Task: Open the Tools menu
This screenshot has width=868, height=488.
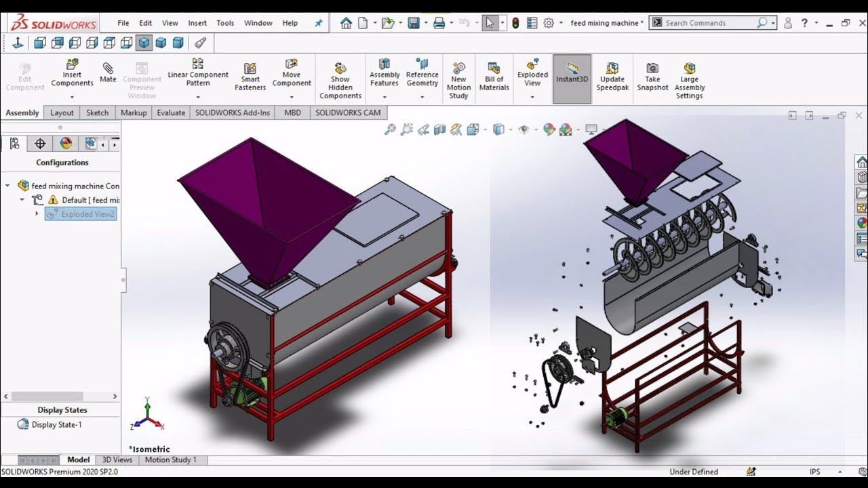Action: (x=225, y=23)
